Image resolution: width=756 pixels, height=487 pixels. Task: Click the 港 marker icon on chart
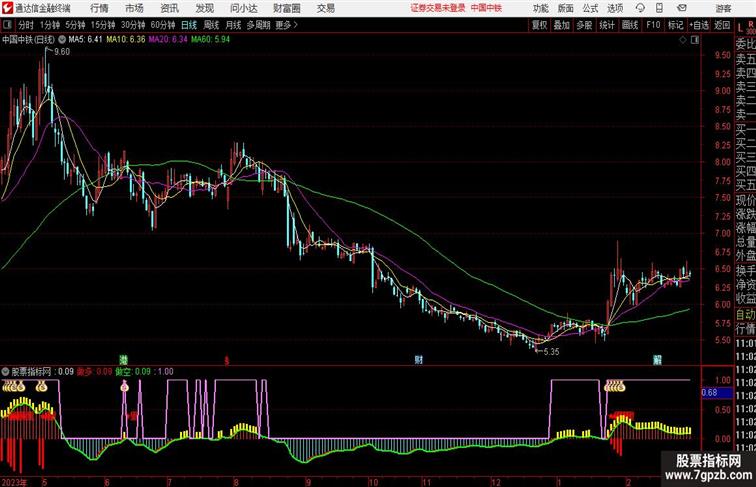tap(124, 360)
